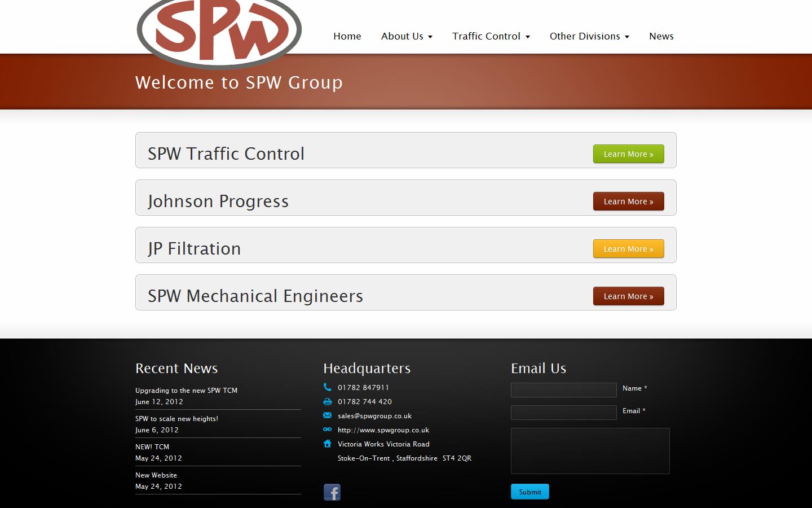Image resolution: width=812 pixels, height=508 pixels.
Task: Open the 'Upgrading to the new SPW TCM' article
Action: (186, 390)
